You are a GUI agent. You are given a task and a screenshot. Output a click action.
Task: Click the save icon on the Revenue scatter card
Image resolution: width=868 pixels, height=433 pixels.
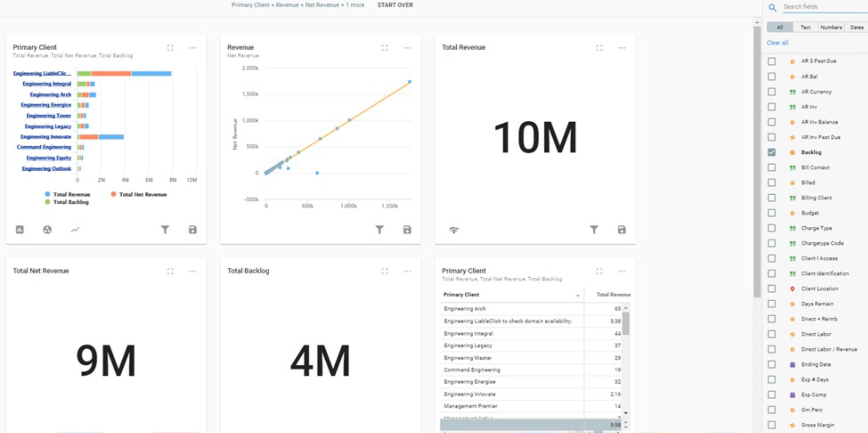click(x=407, y=230)
